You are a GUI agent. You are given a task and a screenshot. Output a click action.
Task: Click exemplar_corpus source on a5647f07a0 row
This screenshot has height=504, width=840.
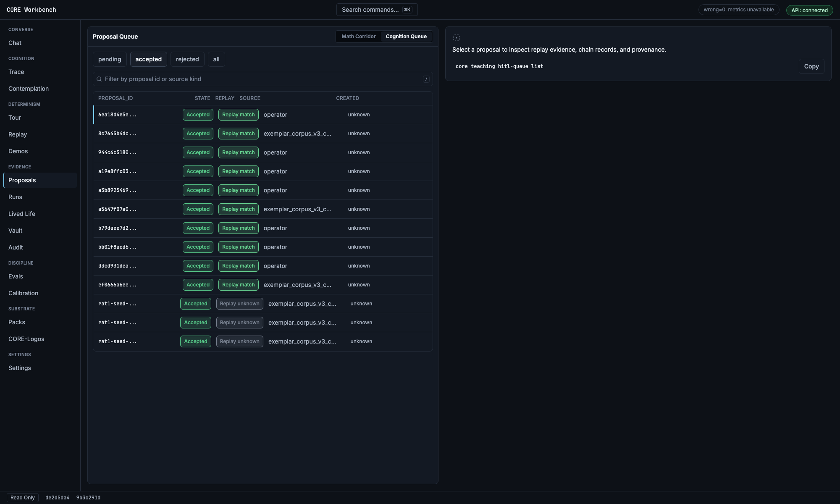[x=297, y=209]
